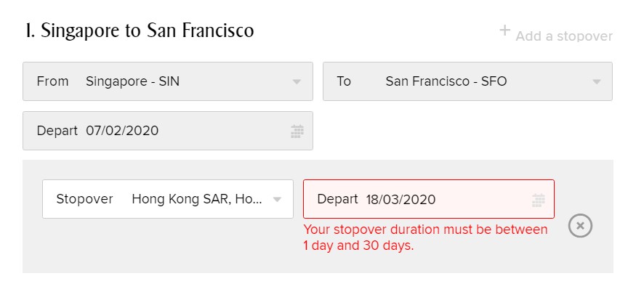
Task: Click the 07/02/2020 depart date value
Action: (122, 131)
